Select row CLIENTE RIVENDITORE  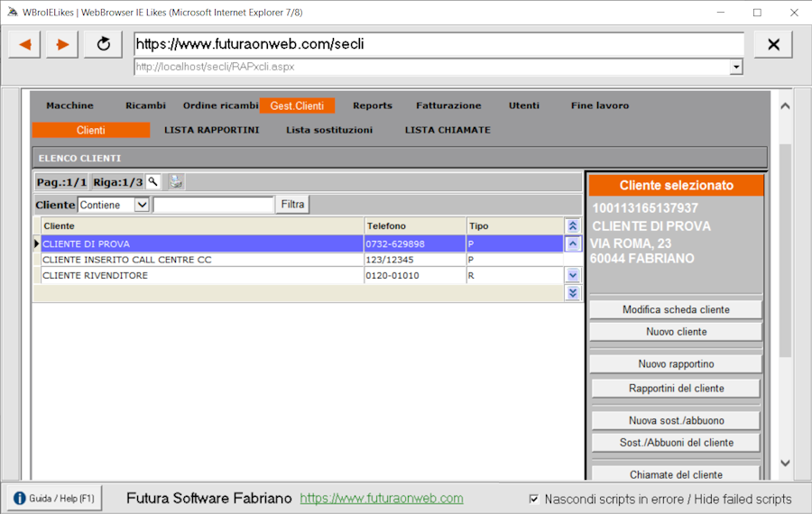pyautogui.click(x=302, y=275)
